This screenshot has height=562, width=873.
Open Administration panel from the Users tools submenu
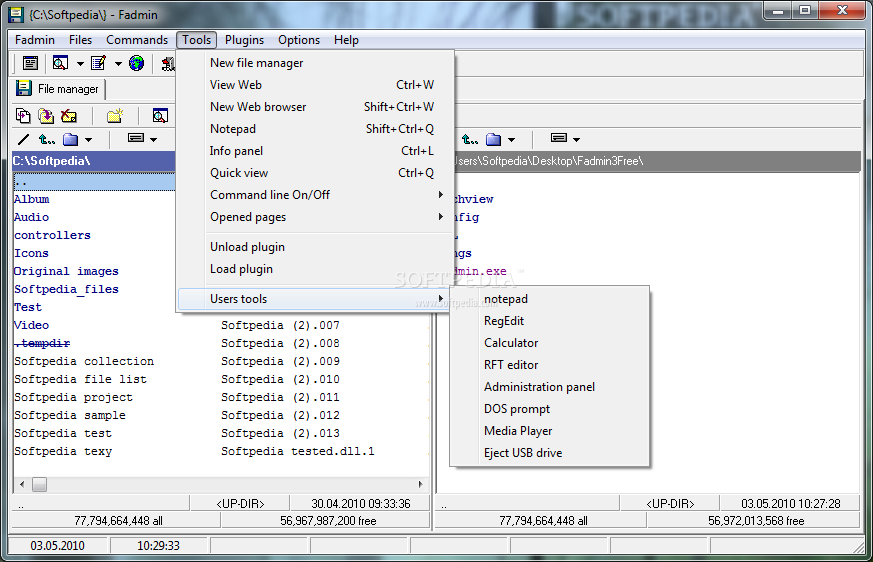(550, 387)
